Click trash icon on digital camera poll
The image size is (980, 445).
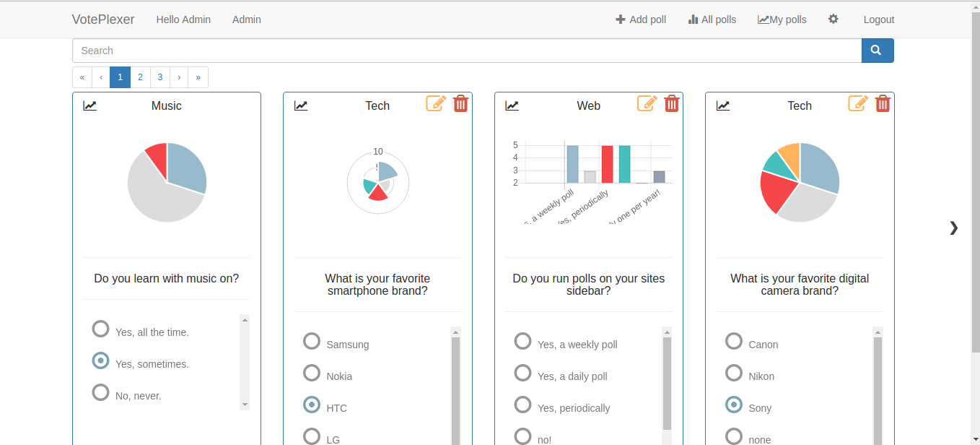coord(882,104)
